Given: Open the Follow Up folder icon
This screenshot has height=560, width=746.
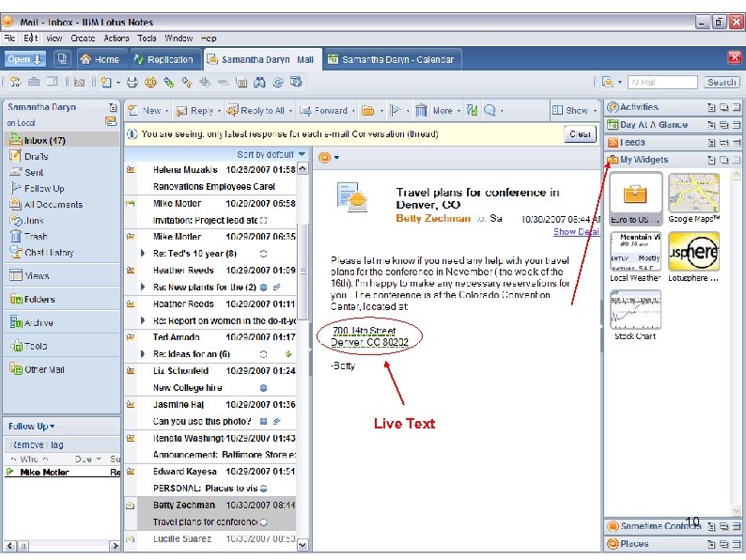Looking at the screenshot, I should pyautogui.click(x=15, y=188).
